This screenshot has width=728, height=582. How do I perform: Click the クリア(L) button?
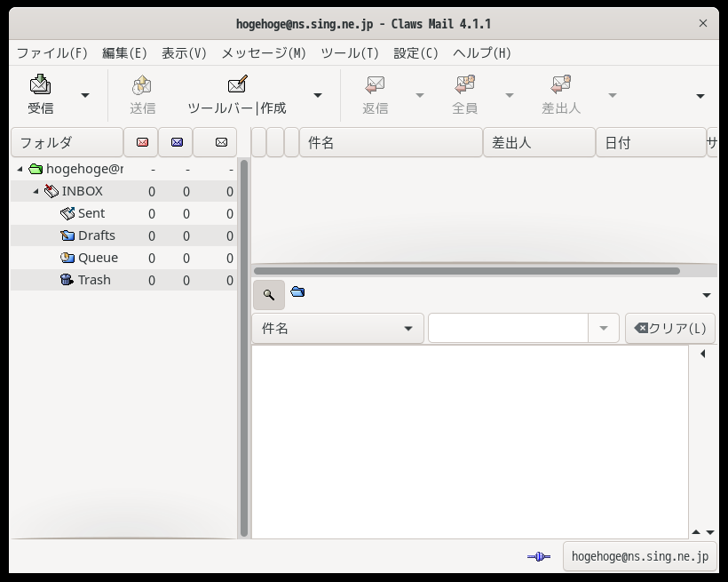[x=670, y=329]
